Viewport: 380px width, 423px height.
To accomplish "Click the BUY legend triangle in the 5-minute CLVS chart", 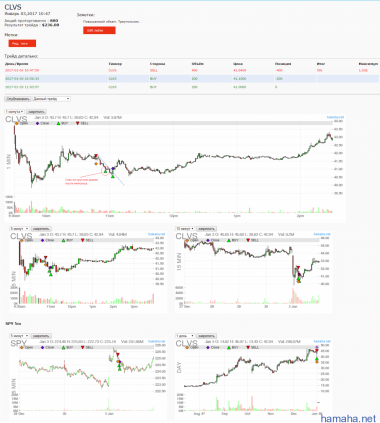I will pos(63,240).
